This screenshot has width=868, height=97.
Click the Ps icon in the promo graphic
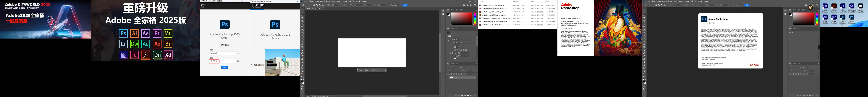[123, 33]
